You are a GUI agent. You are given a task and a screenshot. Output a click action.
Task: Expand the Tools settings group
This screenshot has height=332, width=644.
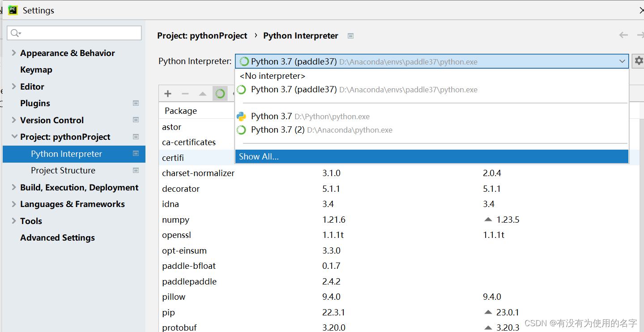click(14, 221)
